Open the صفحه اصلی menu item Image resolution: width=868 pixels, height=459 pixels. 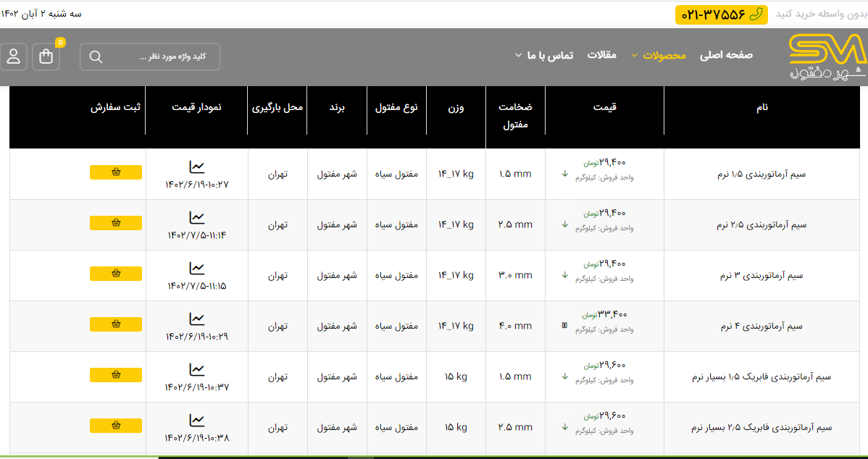[x=726, y=55]
